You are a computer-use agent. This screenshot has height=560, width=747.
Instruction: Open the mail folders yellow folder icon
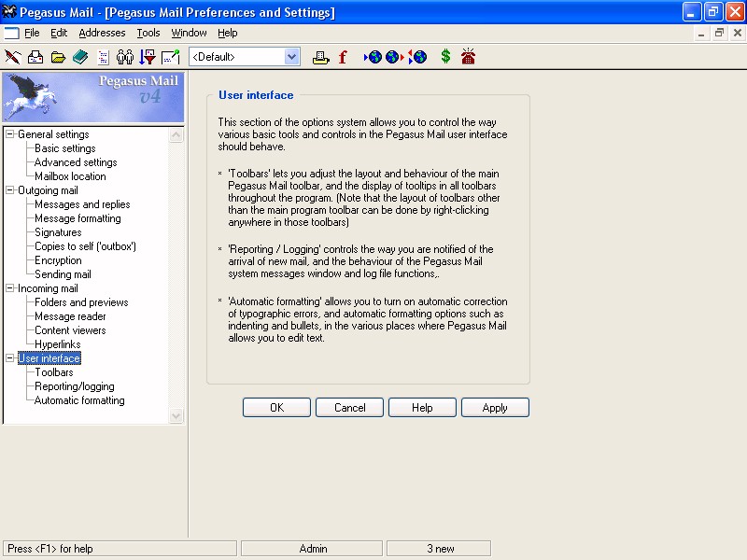coord(58,57)
